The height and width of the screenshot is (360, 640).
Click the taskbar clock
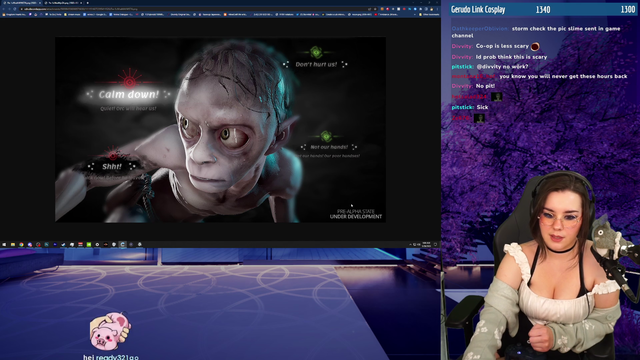427,244
